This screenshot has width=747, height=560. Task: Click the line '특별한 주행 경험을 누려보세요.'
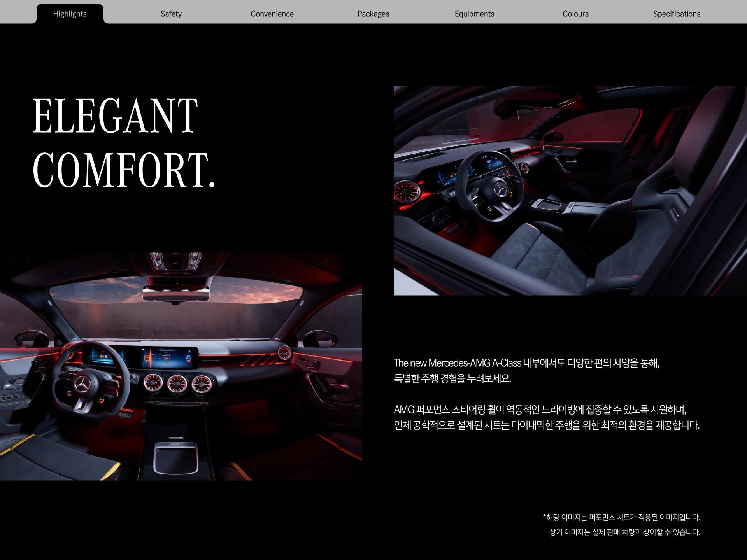(x=452, y=378)
